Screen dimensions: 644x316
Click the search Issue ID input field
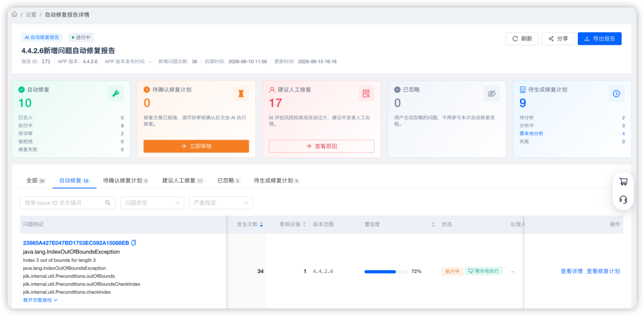click(67, 203)
